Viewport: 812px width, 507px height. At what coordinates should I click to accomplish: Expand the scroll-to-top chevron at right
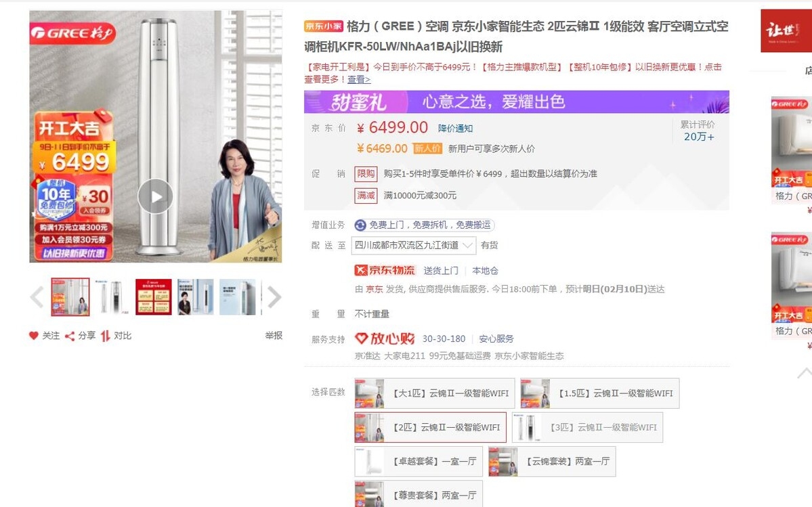coord(805,373)
